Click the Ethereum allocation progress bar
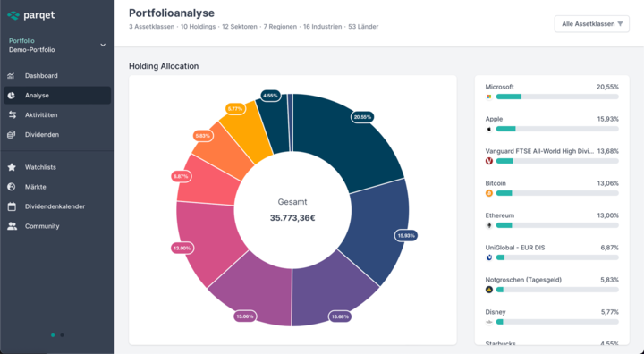644x354 pixels. click(x=557, y=225)
